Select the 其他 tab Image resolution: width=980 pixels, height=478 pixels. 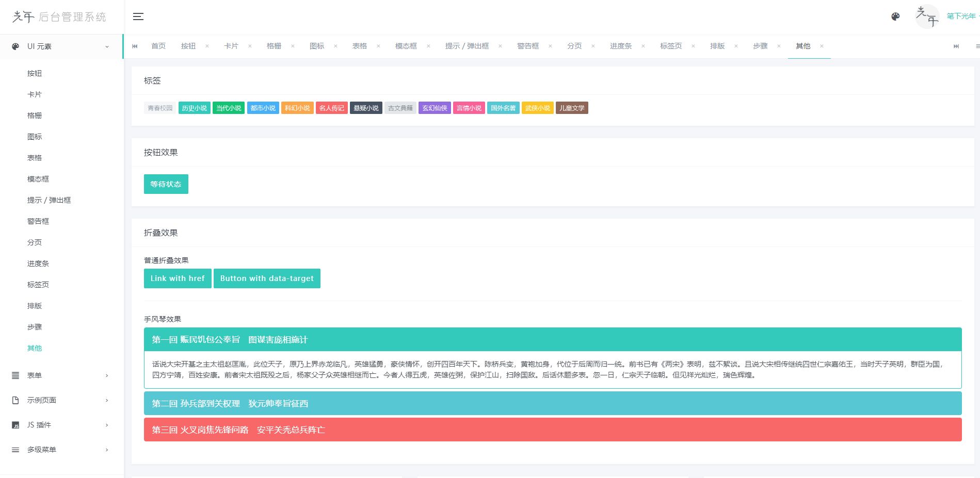pyautogui.click(x=803, y=46)
